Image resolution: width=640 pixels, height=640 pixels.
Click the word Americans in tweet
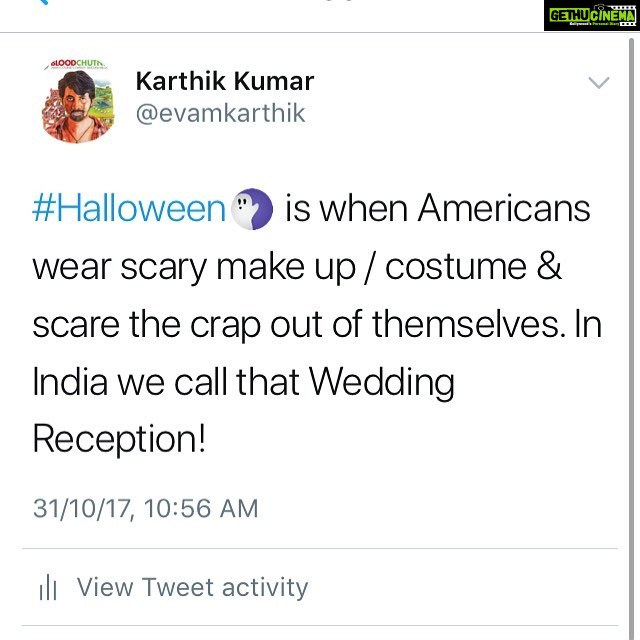click(x=504, y=209)
